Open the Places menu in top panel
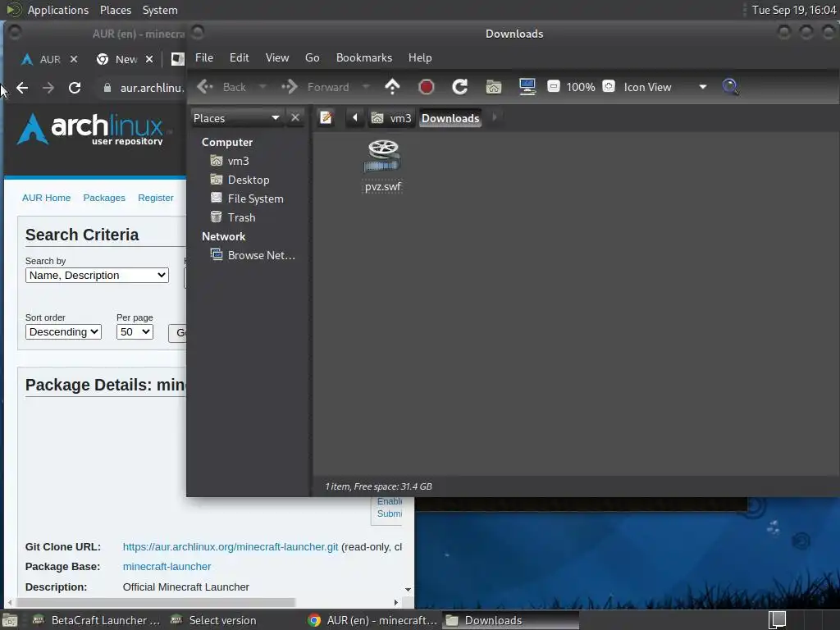Image resolution: width=840 pixels, height=630 pixels. [x=115, y=10]
